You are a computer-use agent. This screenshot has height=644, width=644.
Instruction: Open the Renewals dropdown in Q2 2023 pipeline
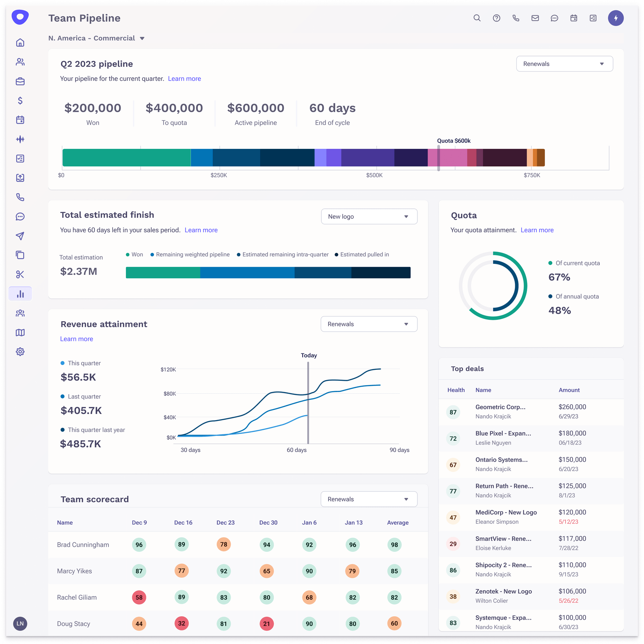click(x=564, y=63)
